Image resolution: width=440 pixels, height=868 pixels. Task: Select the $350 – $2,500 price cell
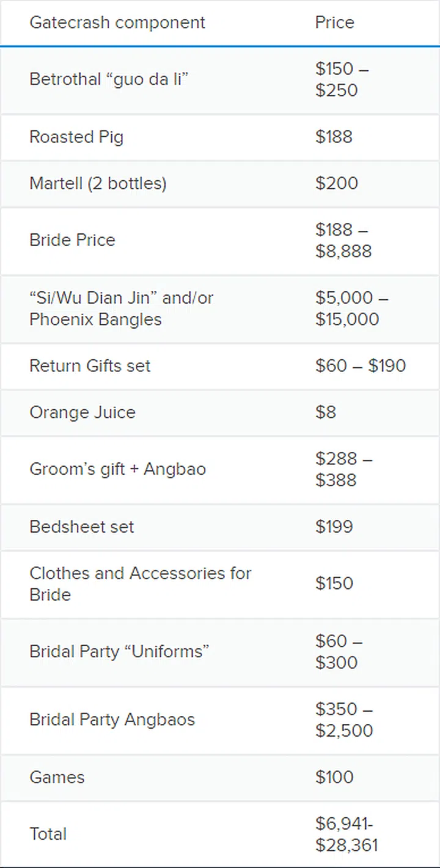pyautogui.click(x=343, y=720)
